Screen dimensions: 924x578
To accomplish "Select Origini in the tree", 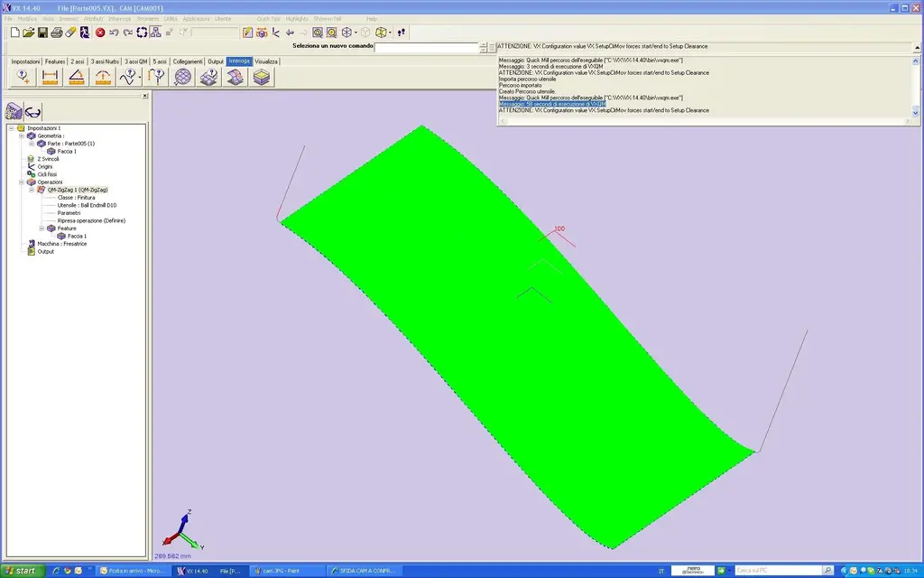I will point(45,167).
